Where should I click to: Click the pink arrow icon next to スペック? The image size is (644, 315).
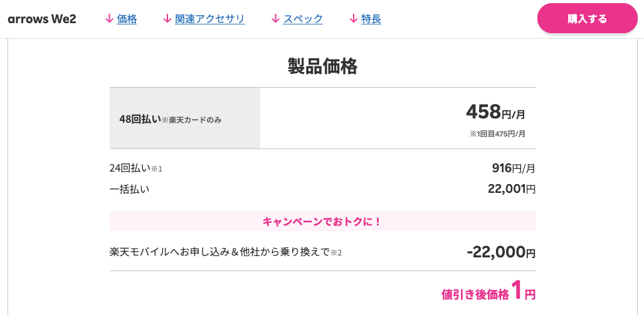click(x=275, y=19)
